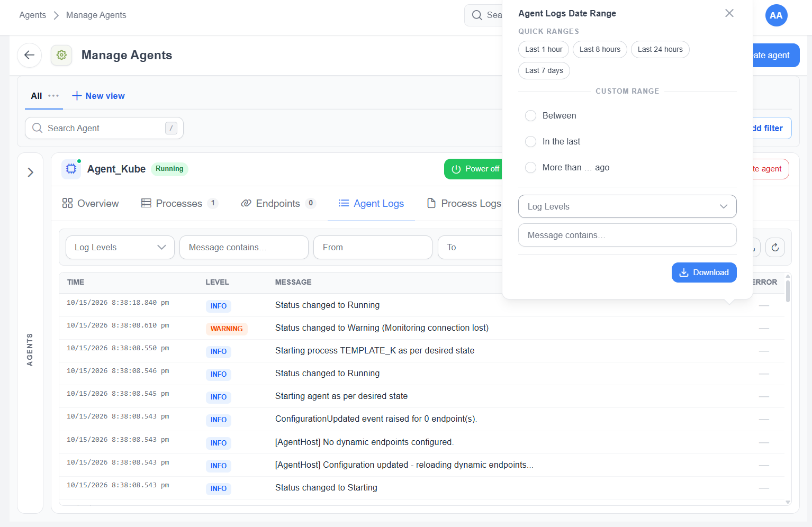This screenshot has height=527, width=812.
Task: Click the From date field
Action: [x=373, y=247]
